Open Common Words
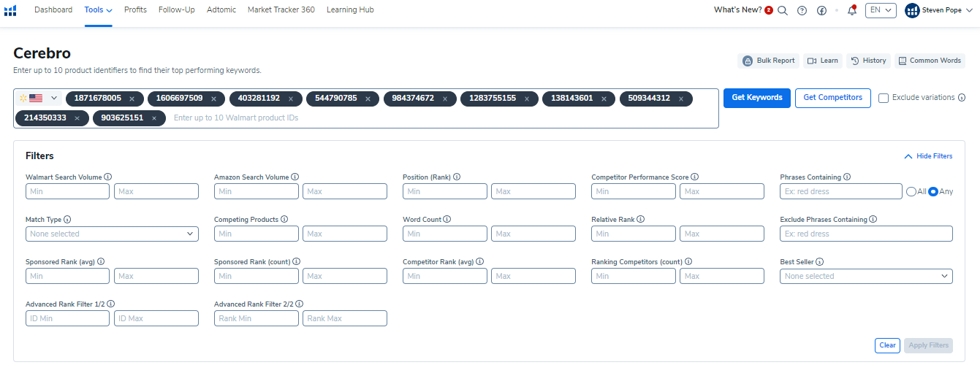Image resolution: width=980 pixels, height=365 pixels. coord(930,61)
